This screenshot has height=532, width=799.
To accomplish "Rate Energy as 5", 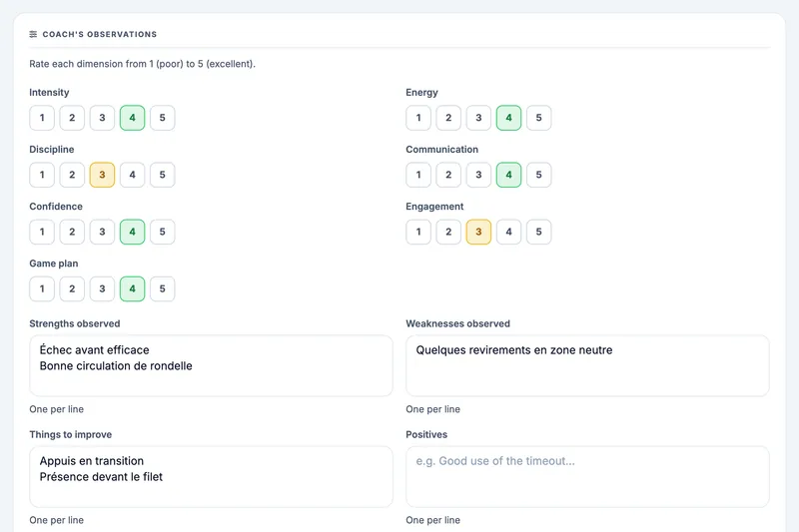I will click(x=538, y=118).
